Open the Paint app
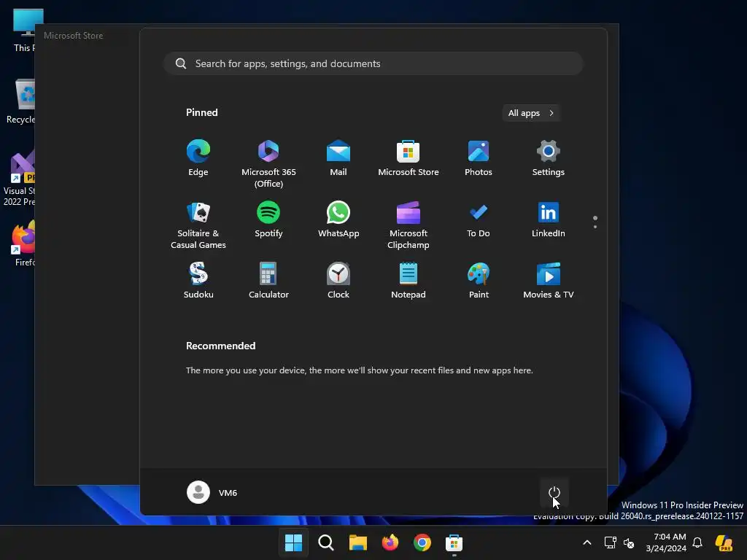This screenshot has width=747, height=560. pyautogui.click(x=479, y=281)
